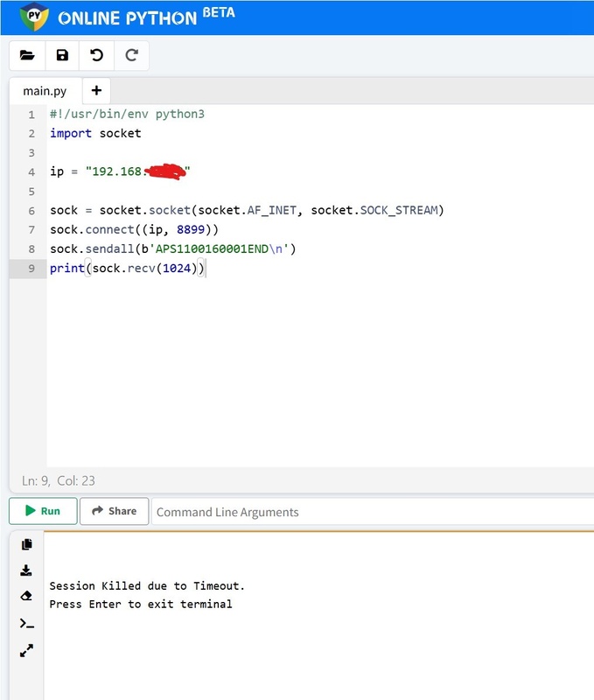Click the 'Ln: 9, Col: 23' status text
This screenshot has height=700, width=594.
[59, 480]
